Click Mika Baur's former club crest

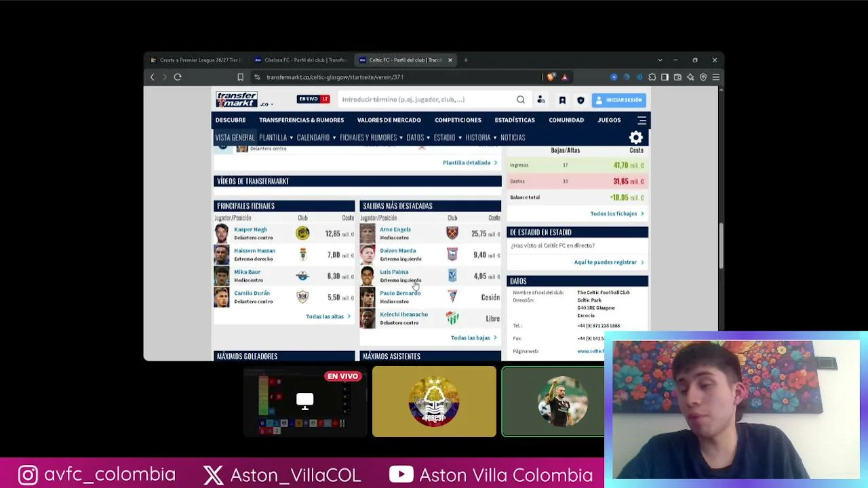click(x=302, y=276)
